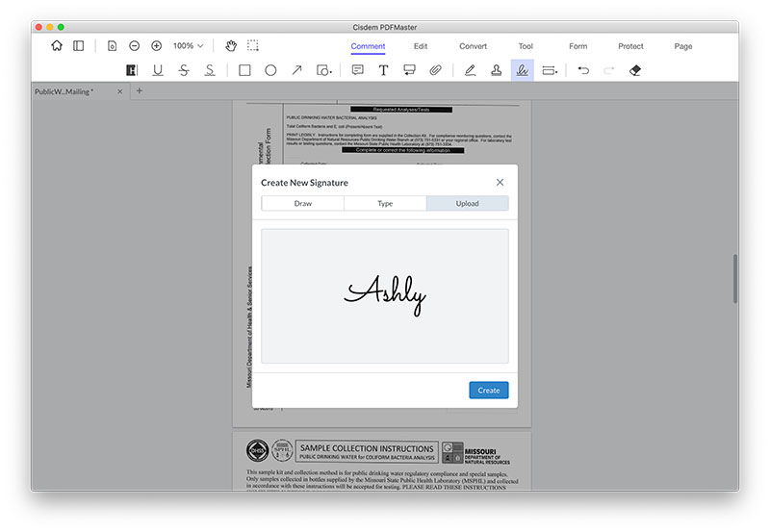Open the Protect tab
The height and width of the screenshot is (532, 770).
tap(630, 46)
